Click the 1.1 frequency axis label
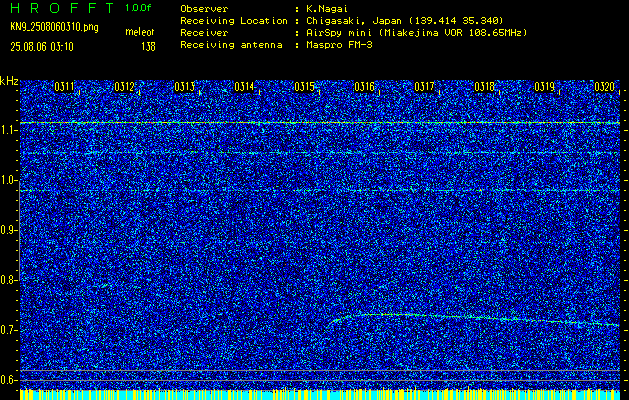 (8, 130)
